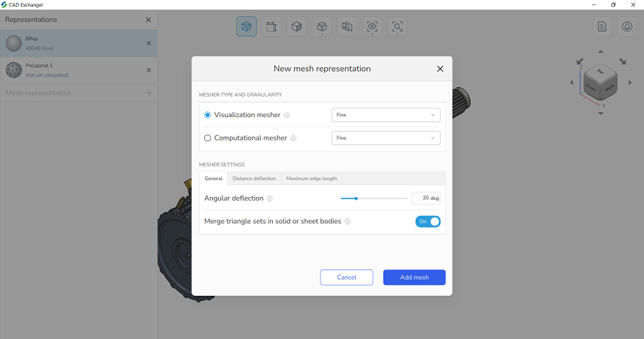The width and height of the screenshot is (644, 339).
Task: Restore down the CAD Exchanger window
Action: click(613, 4)
